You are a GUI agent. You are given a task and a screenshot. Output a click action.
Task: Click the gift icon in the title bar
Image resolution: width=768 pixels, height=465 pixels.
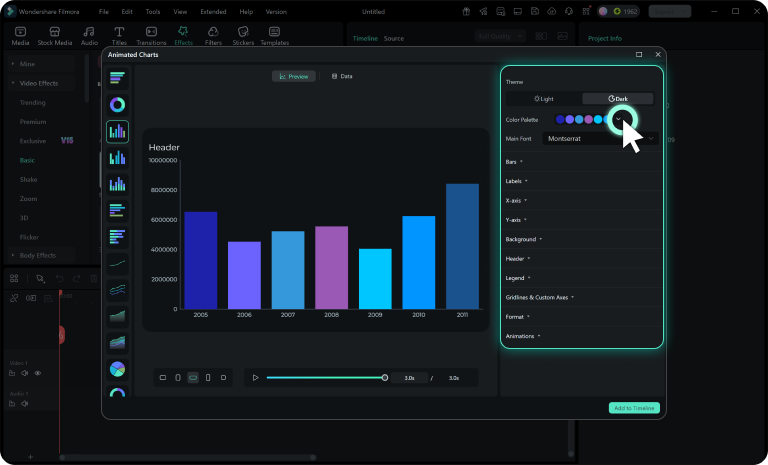click(x=466, y=11)
